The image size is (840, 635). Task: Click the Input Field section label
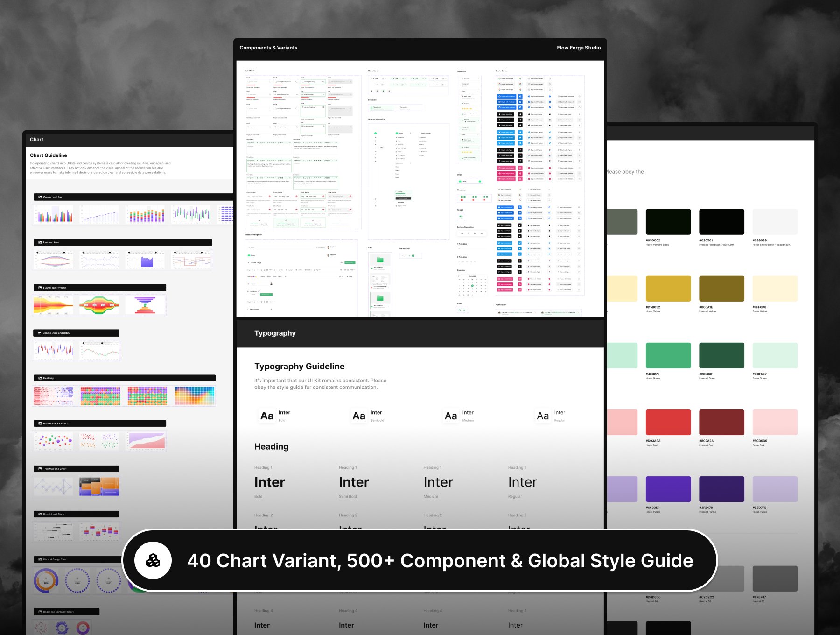250,71
